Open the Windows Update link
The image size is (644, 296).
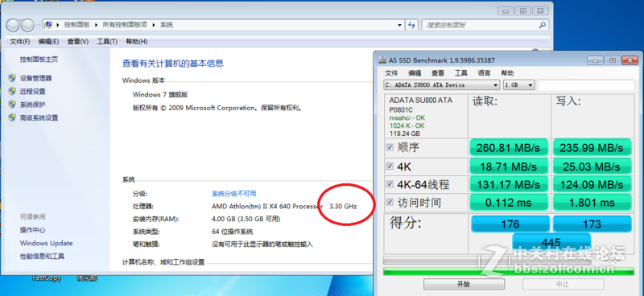click(46, 243)
